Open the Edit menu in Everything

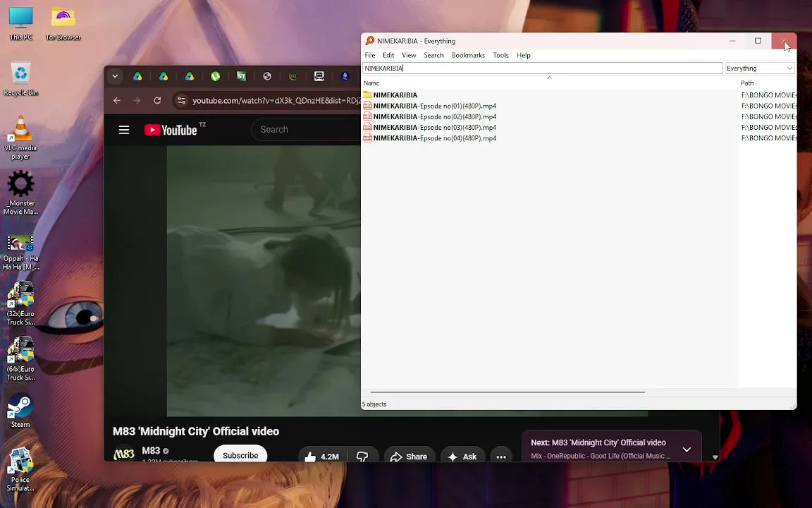(x=388, y=55)
